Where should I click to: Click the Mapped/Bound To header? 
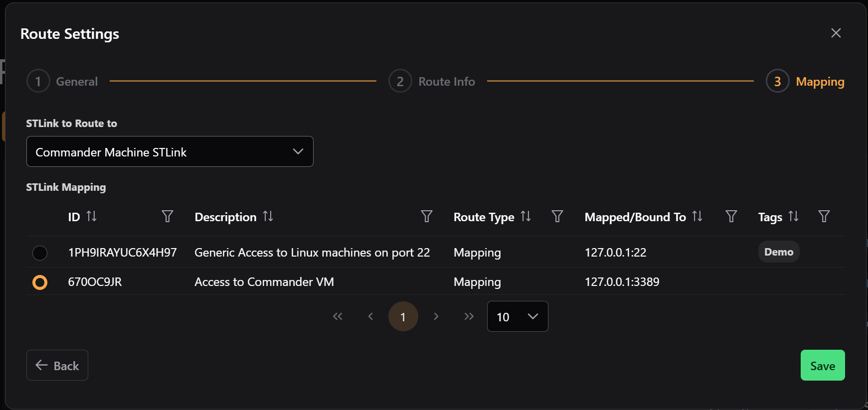click(635, 217)
